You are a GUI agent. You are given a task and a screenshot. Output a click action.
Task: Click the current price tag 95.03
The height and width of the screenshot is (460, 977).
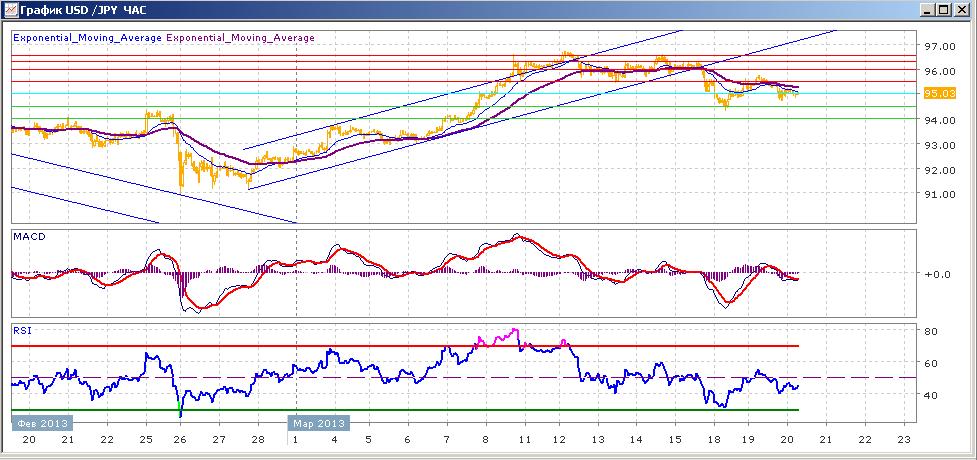pos(940,93)
